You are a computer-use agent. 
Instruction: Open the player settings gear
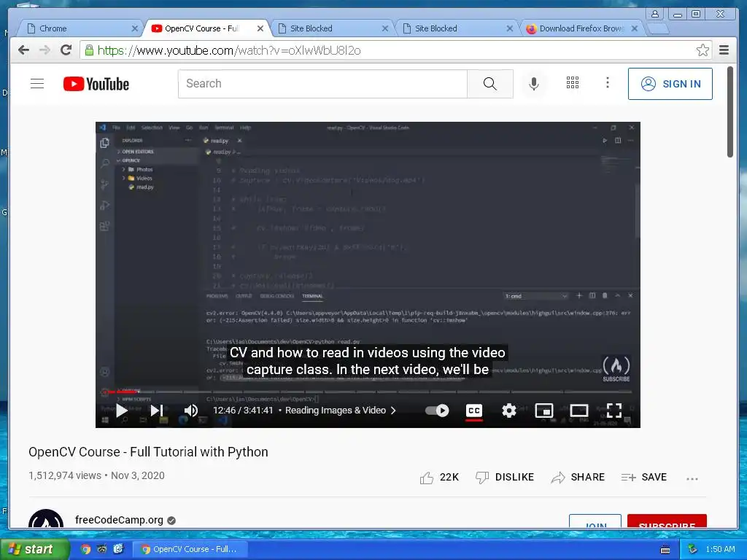[x=508, y=410]
